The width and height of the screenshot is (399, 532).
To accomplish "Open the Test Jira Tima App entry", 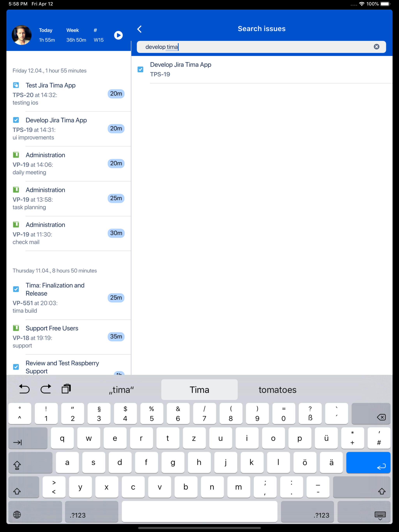I will (69, 94).
